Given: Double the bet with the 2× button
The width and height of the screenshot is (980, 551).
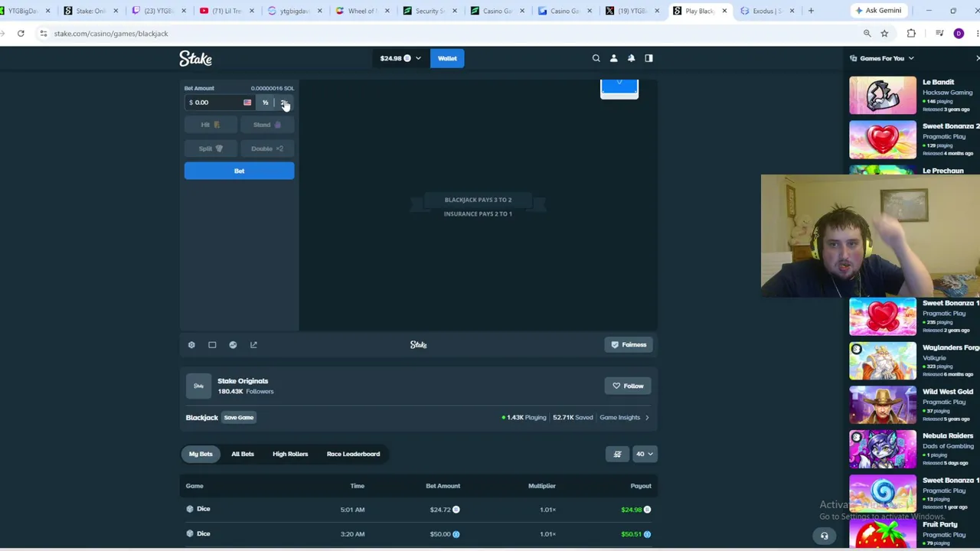Looking at the screenshot, I should tap(284, 103).
